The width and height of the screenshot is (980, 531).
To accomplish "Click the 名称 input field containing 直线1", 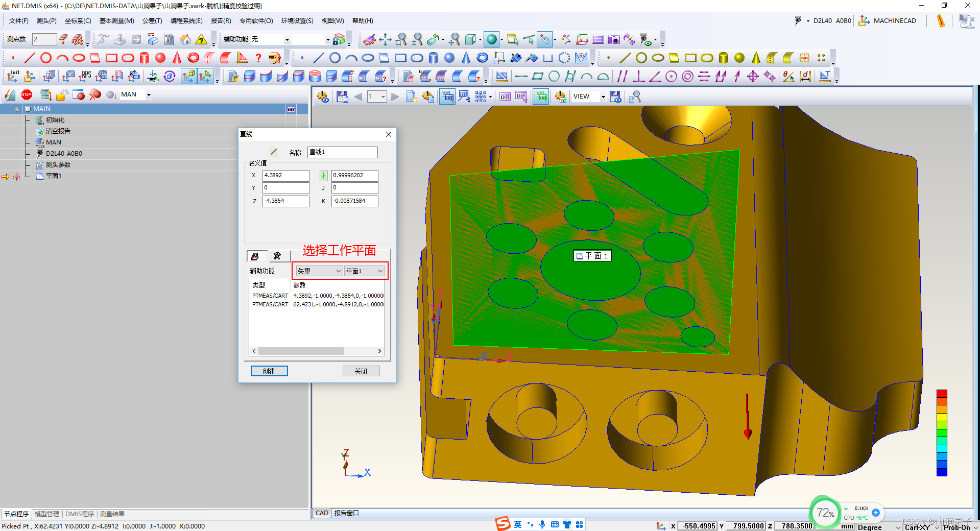I will tap(343, 152).
